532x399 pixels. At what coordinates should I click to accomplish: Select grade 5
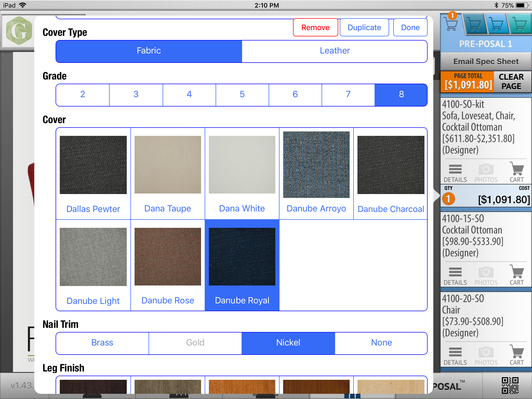[242, 94]
